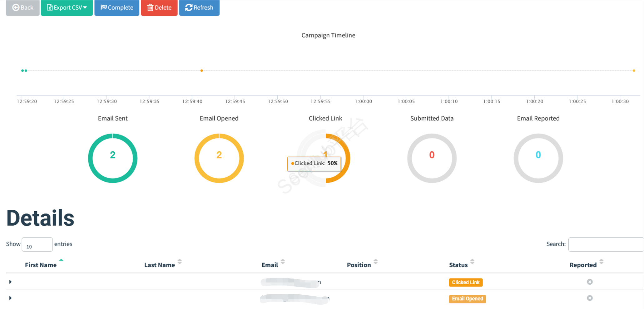
Task: Sort by the Position column arrows
Action: pos(375,262)
